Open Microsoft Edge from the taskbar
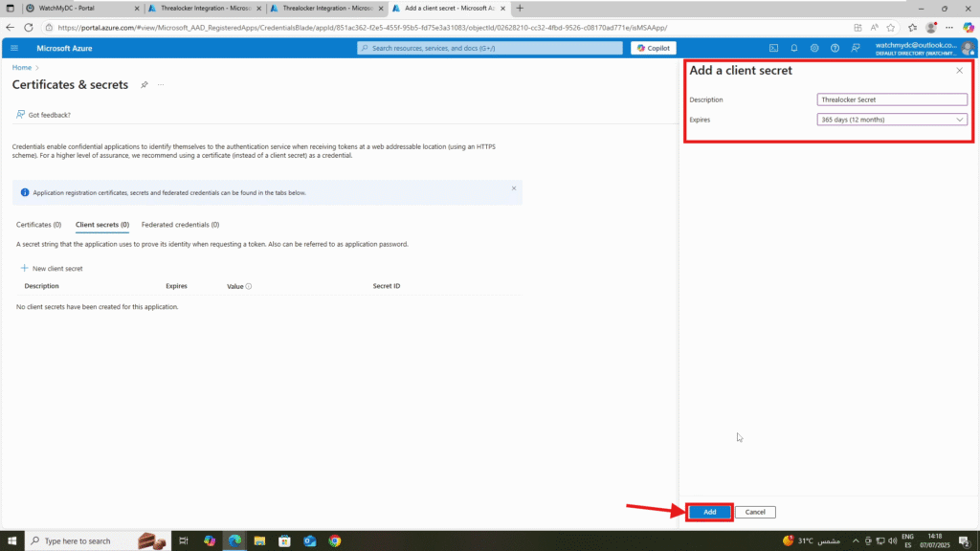Viewport: 980px width, 551px height. pos(234,541)
